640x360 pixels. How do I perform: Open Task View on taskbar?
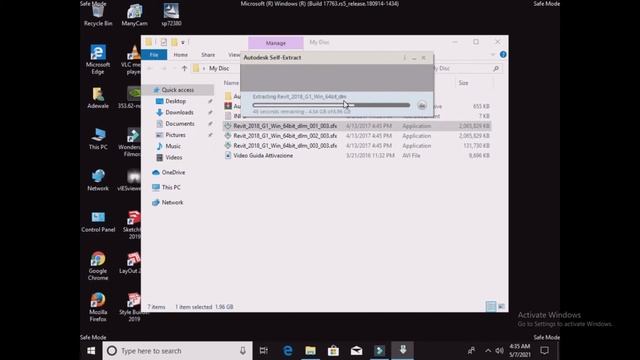pos(264,351)
